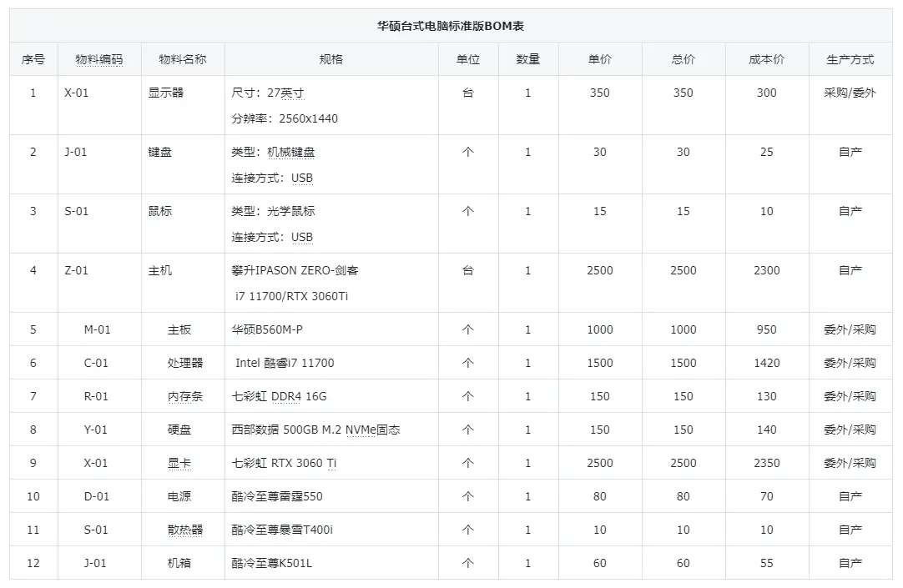Select the 数量 column header
The height and width of the screenshot is (588, 903).
click(x=528, y=59)
